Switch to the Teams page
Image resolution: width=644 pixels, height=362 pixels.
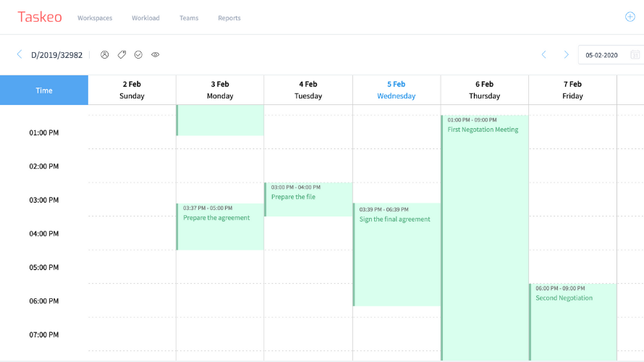189,18
